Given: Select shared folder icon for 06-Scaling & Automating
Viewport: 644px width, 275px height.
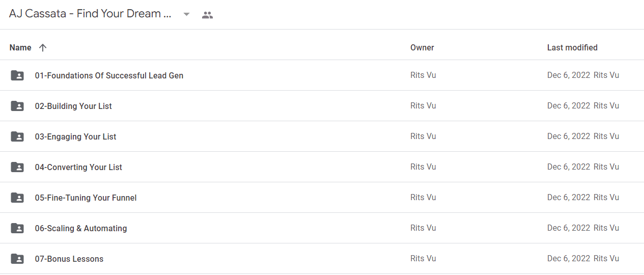Looking at the screenshot, I should click(x=17, y=228).
